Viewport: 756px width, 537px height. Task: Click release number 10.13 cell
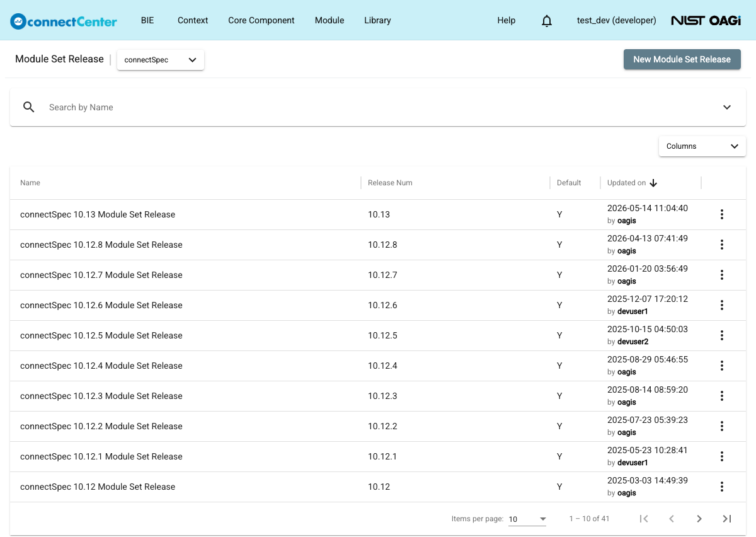[x=379, y=214]
